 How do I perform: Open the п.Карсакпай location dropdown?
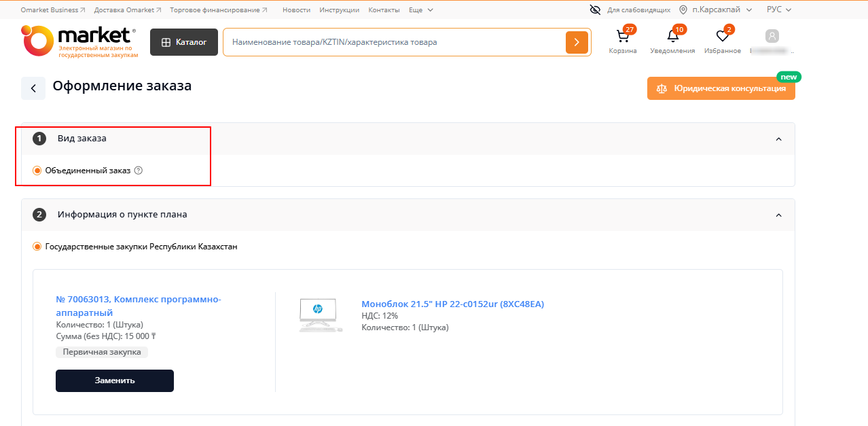(721, 10)
